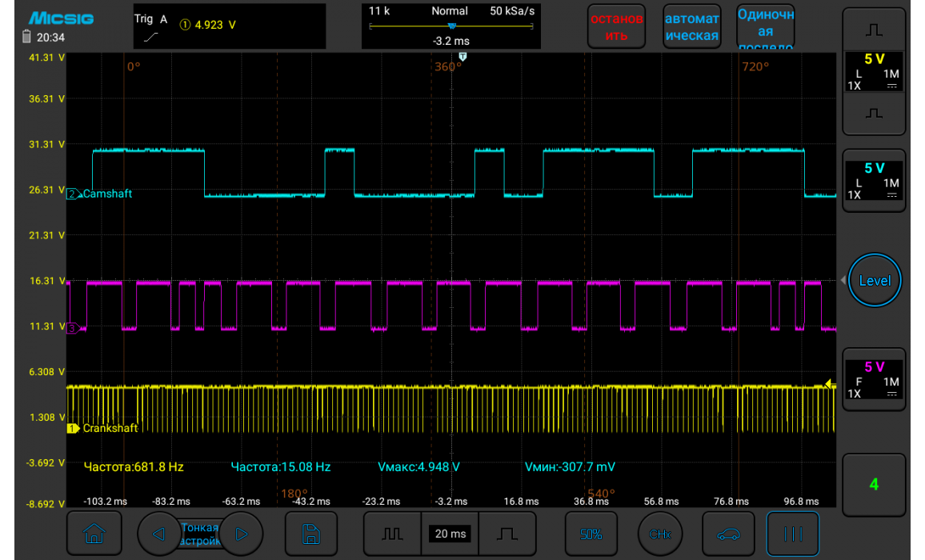Open the 20 ms timebase selector

click(x=450, y=534)
